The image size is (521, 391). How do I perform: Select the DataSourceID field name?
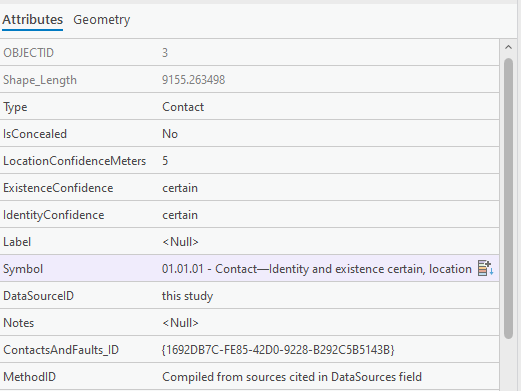point(39,296)
